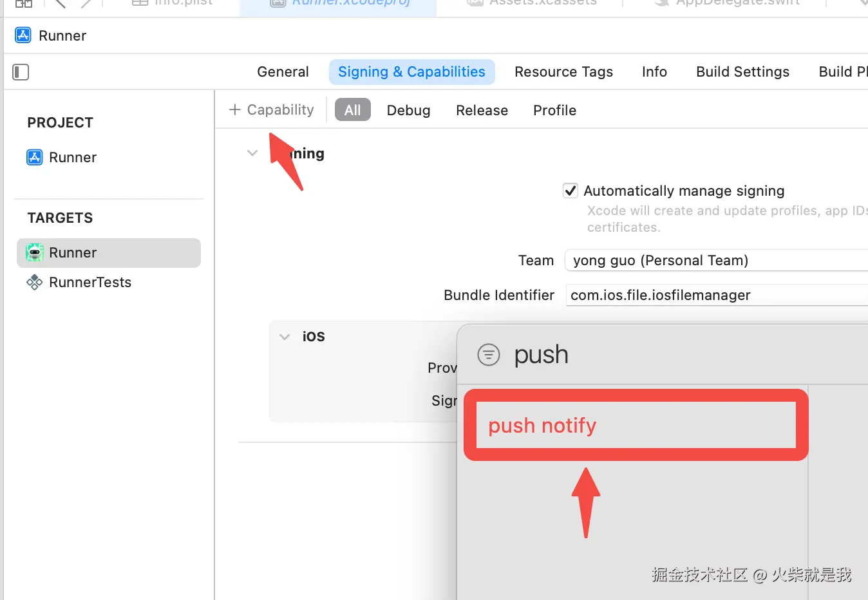
Task: Switch to Signing & Capabilities tab
Action: [412, 72]
